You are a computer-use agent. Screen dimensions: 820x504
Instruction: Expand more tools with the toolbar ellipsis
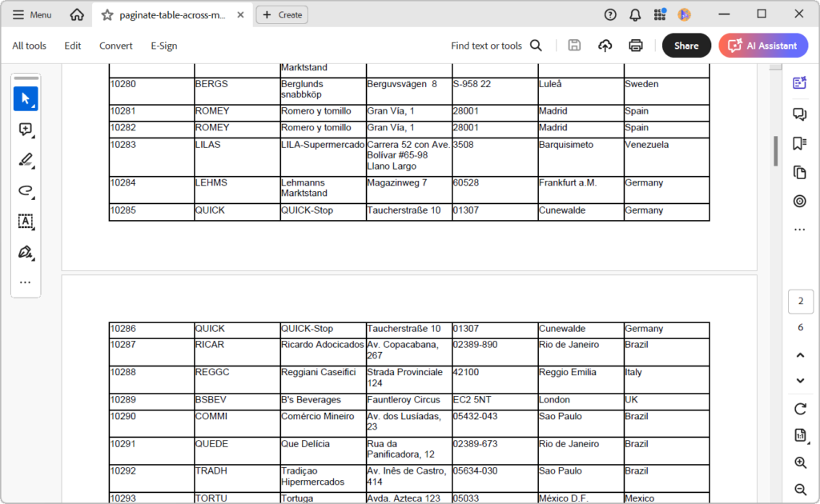pyautogui.click(x=25, y=282)
